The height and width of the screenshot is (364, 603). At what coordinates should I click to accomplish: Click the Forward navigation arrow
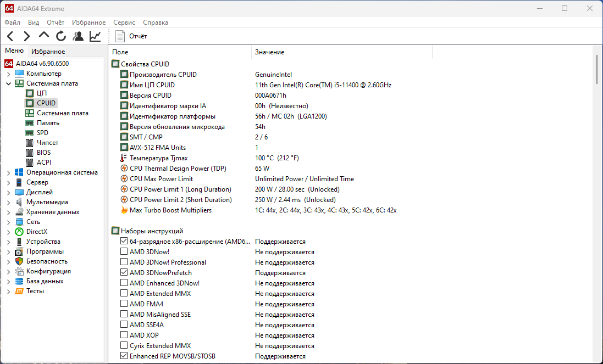(26, 36)
